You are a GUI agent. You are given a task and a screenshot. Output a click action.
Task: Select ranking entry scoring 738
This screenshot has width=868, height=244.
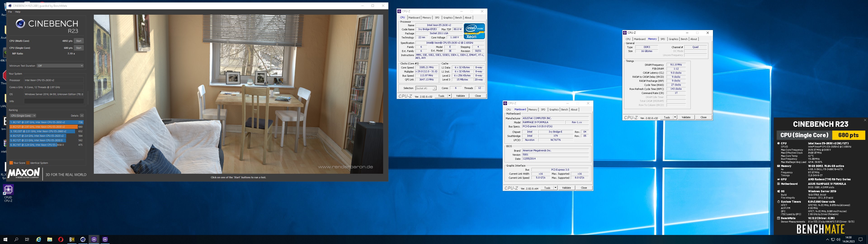47,122
